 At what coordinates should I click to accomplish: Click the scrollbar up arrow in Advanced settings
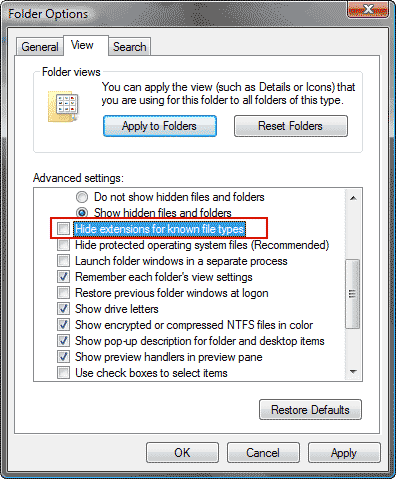(x=353, y=198)
